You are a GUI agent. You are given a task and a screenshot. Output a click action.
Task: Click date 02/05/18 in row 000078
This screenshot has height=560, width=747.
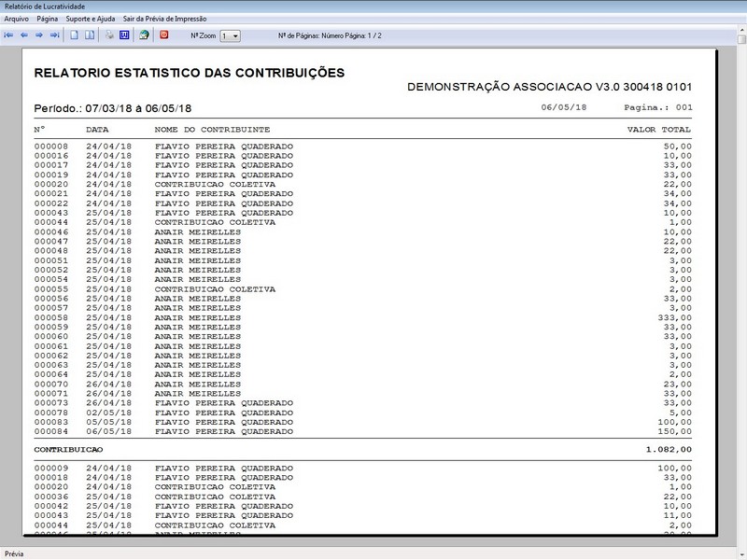(108, 413)
